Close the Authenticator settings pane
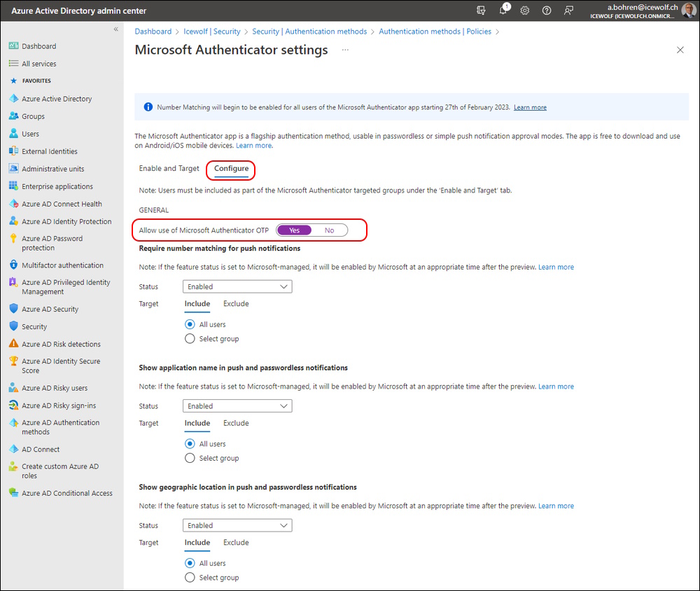Image resolution: width=700 pixels, height=591 pixels. [680, 50]
